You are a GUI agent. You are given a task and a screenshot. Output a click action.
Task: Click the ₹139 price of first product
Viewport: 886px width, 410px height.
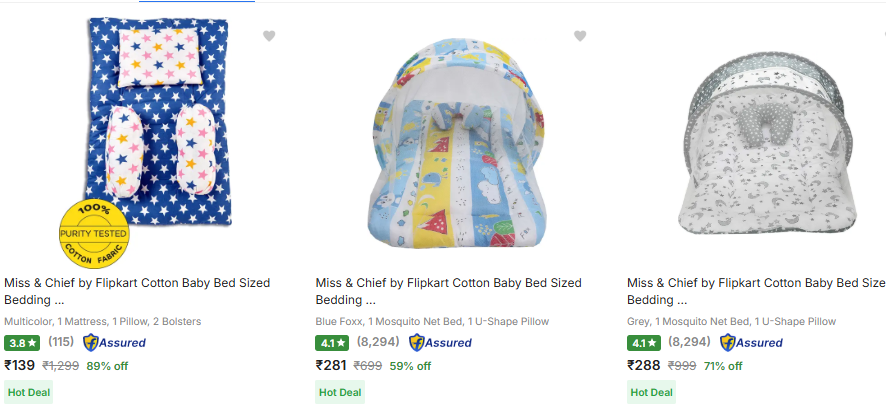20,366
